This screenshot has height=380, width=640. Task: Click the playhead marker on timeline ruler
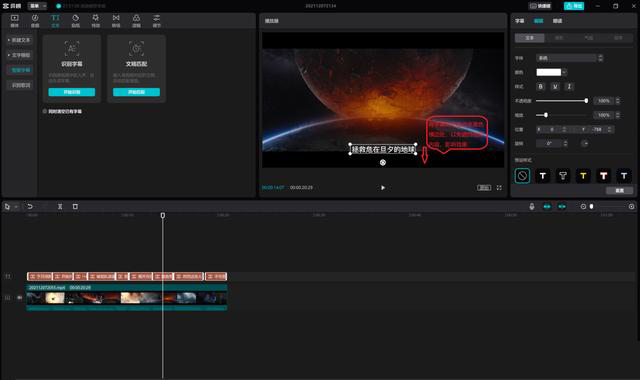[163, 215]
